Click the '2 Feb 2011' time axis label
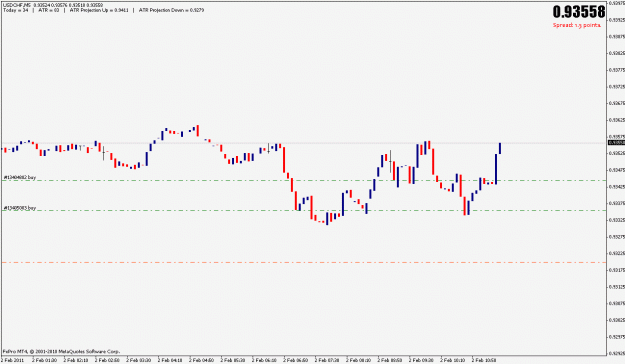 (12, 360)
